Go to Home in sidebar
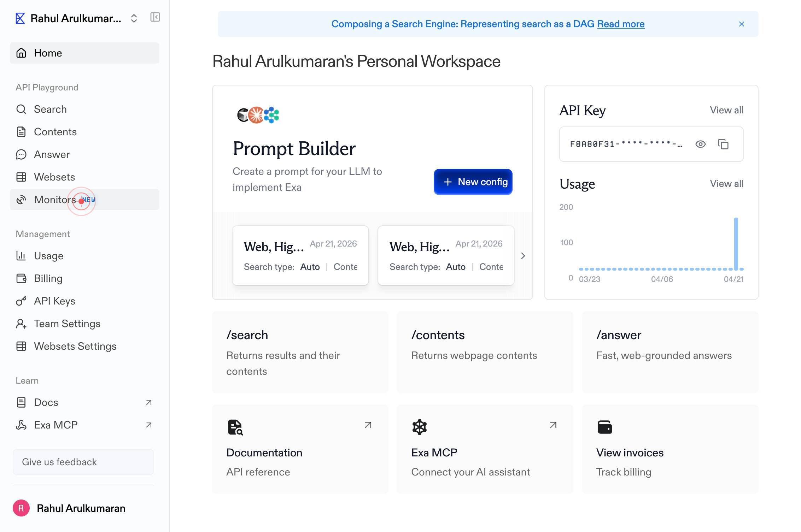Image resolution: width=801 pixels, height=532 pixels. [84, 53]
